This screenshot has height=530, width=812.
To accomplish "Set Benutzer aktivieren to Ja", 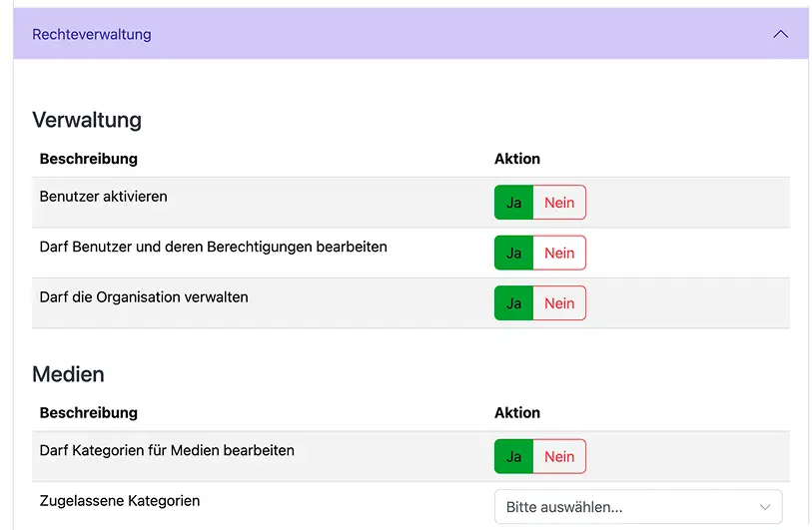I will [513, 203].
